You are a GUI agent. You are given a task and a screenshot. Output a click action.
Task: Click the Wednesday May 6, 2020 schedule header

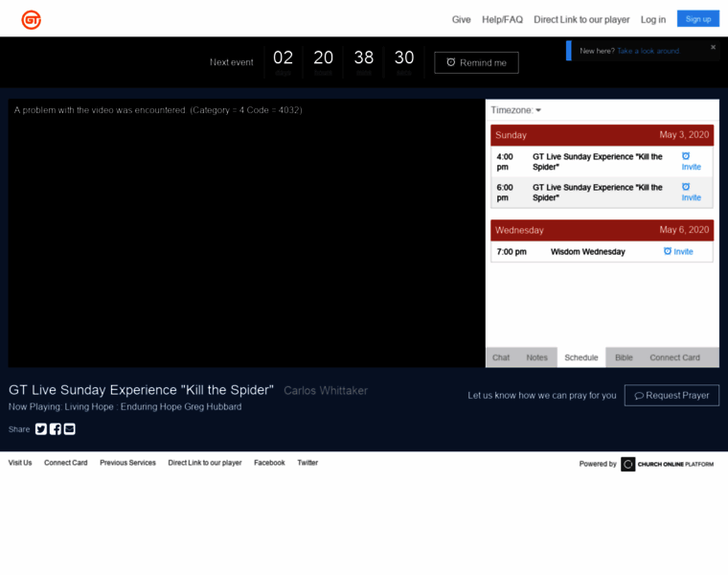(602, 230)
